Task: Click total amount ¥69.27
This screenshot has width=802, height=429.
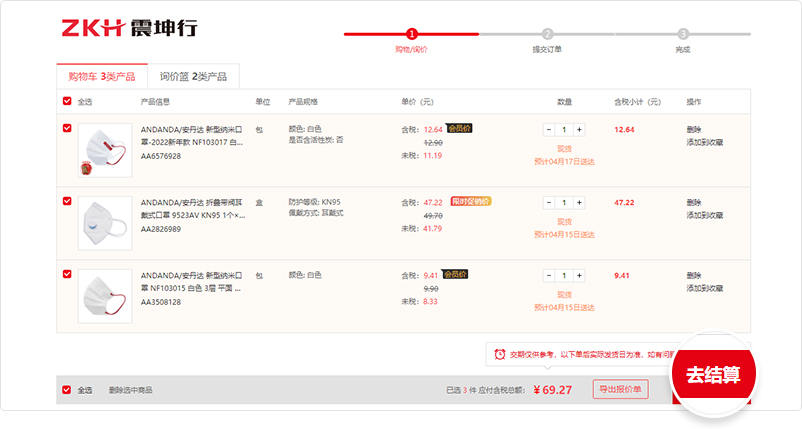Action: click(x=552, y=390)
